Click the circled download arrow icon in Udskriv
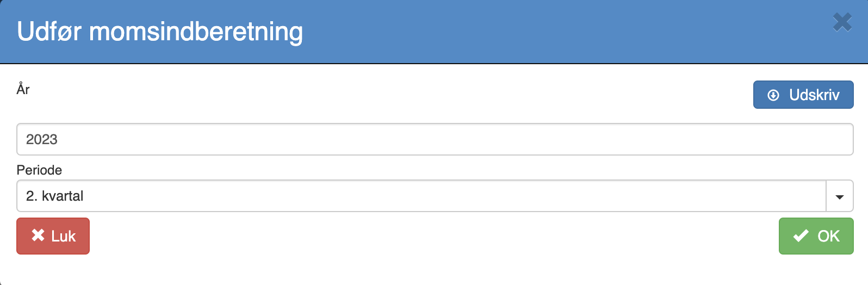 [773, 95]
